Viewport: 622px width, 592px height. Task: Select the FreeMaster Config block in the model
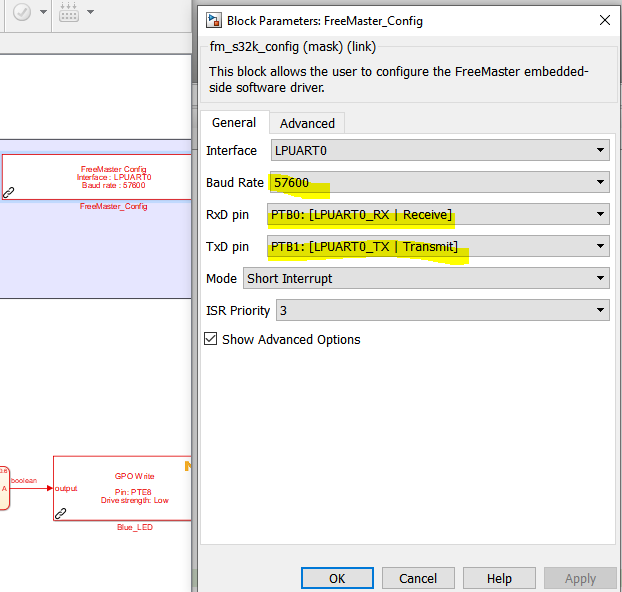point(97,177)
